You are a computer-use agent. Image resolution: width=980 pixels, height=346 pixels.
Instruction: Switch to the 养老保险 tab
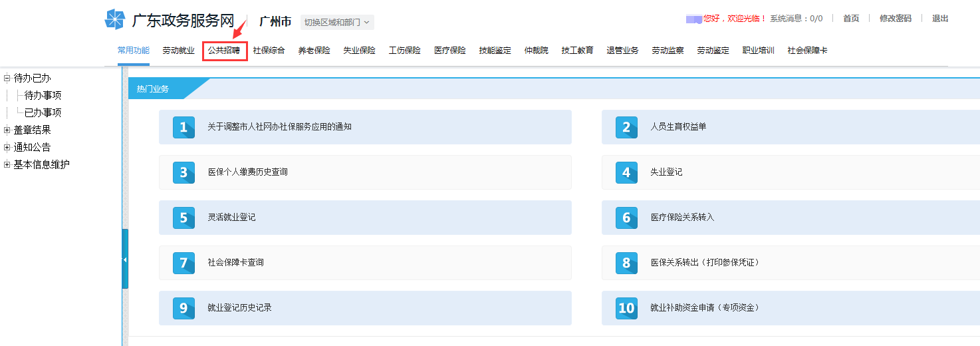pyautogui.click(x=314, y=51)
